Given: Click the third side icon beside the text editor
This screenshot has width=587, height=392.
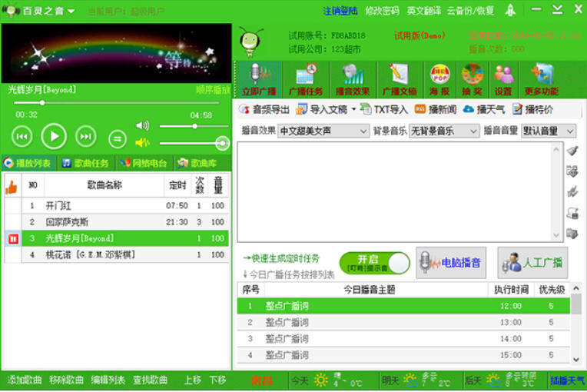Looking at the screenshot, I should 572,192.
